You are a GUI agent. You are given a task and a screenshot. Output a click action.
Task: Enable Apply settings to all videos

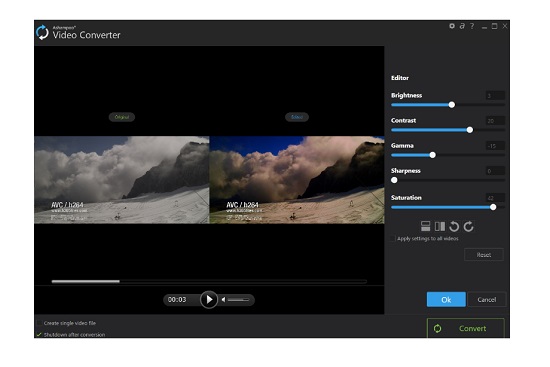coord(393,239)
